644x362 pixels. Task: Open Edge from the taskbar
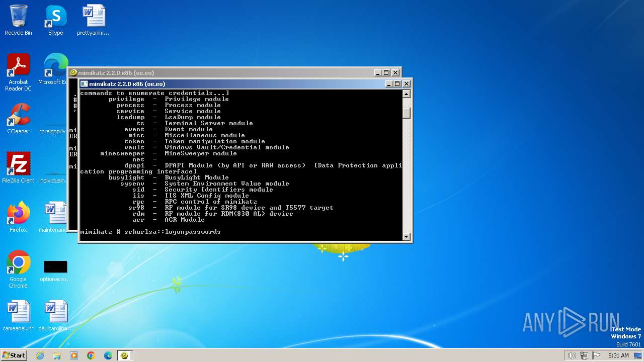click(x=108, y=355)
